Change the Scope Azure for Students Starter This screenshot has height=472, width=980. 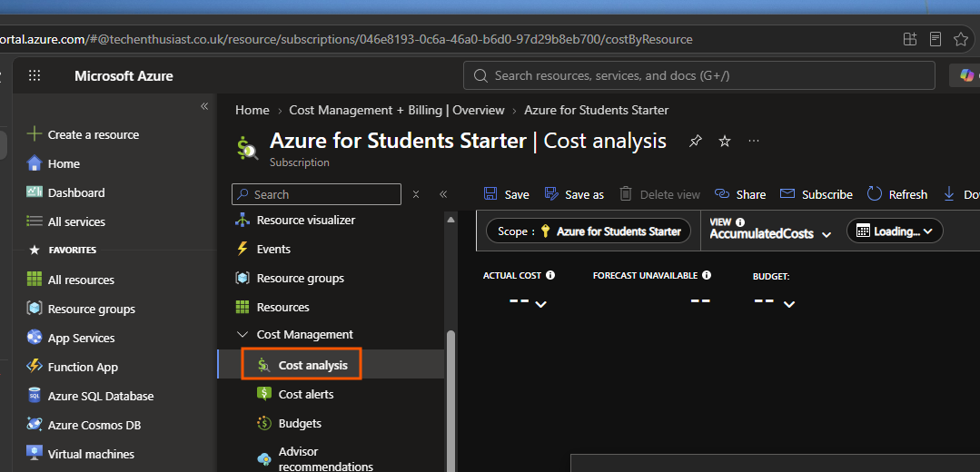[589, 231]
